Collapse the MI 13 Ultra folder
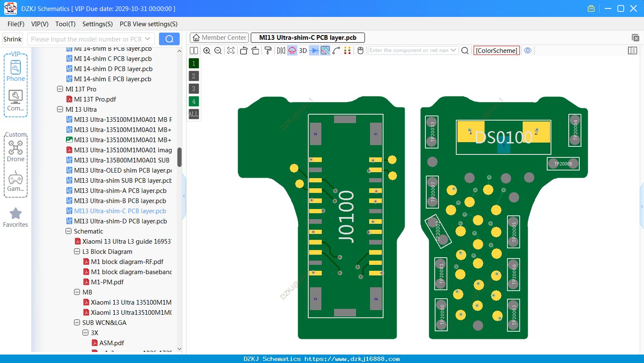644x363 pixels. (x=60, y=110)
